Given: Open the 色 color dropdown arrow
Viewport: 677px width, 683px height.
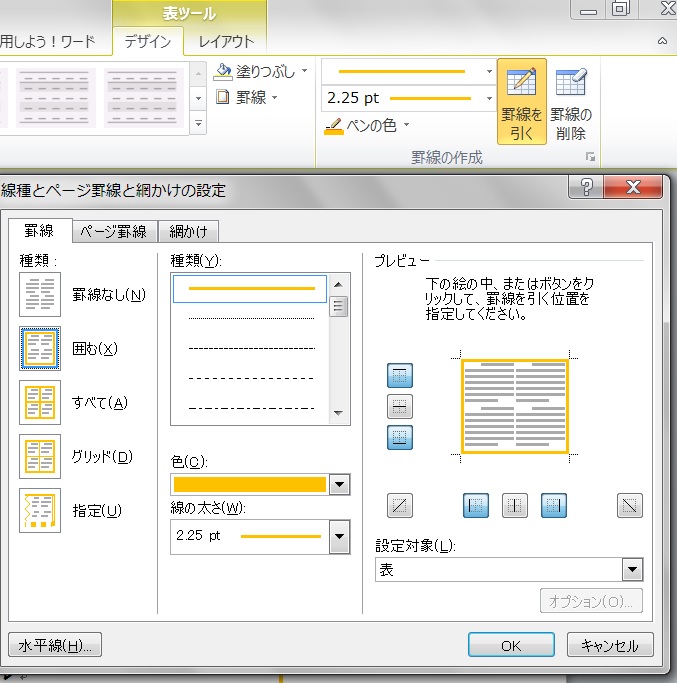Looking at the screenshot, I should pos(340,484).
